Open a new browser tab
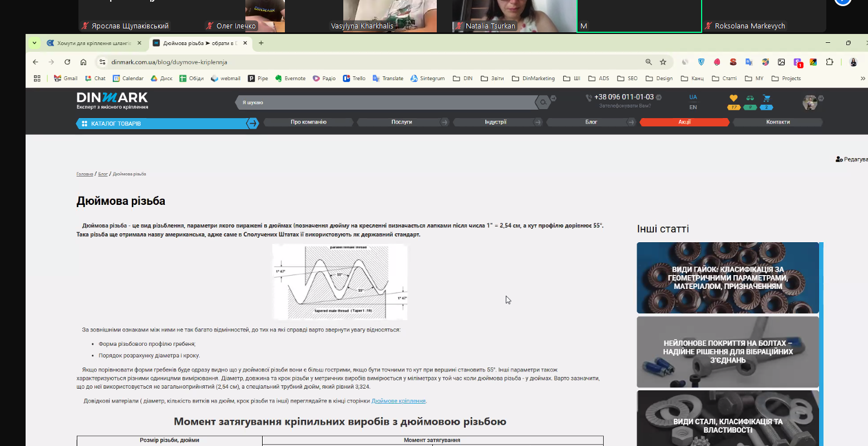This screenshot has width=868, height=446. click(x=261, y=43)
